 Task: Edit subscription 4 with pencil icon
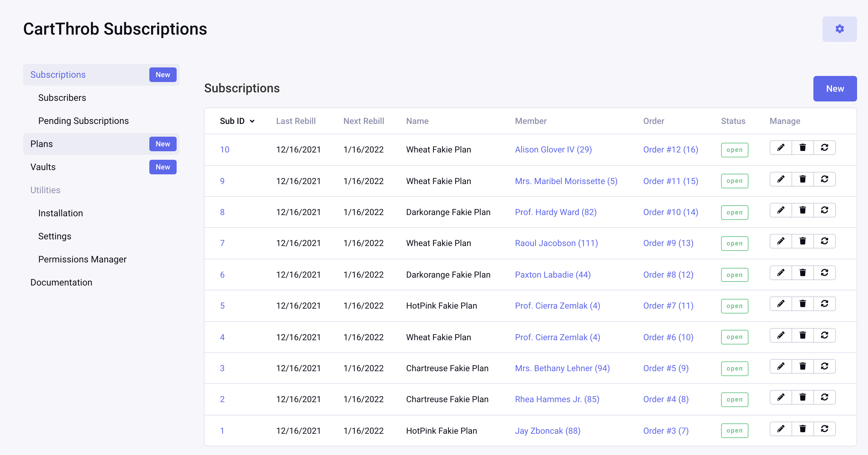[781, 335]
